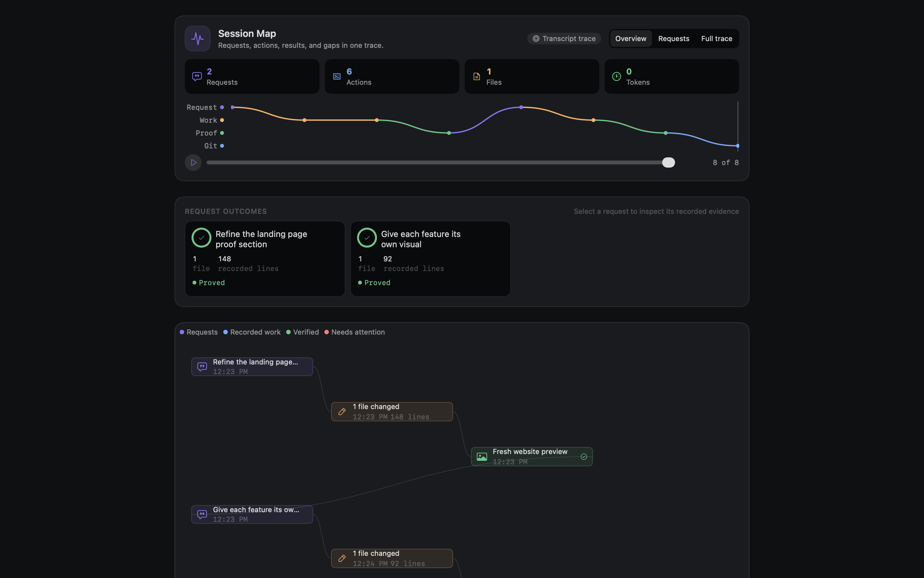Select the 1 file changed 92 lines node

tap(392, 558)
